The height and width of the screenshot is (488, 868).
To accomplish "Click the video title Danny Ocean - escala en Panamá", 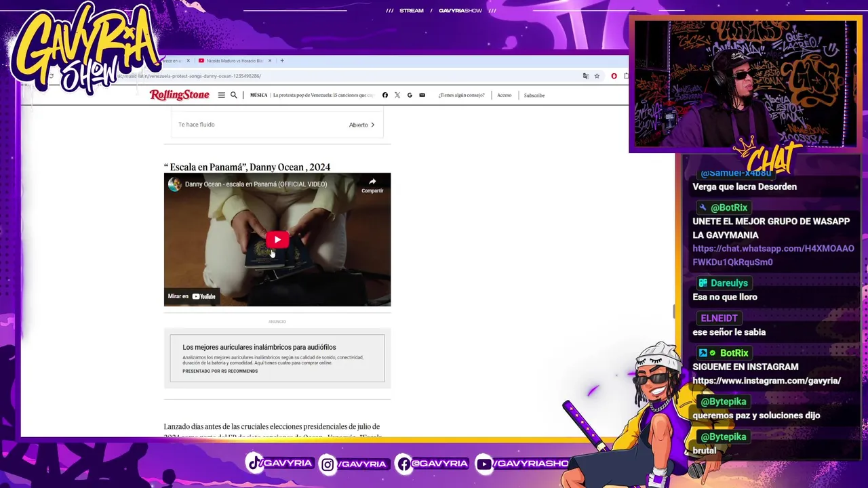I will point(256,184).
